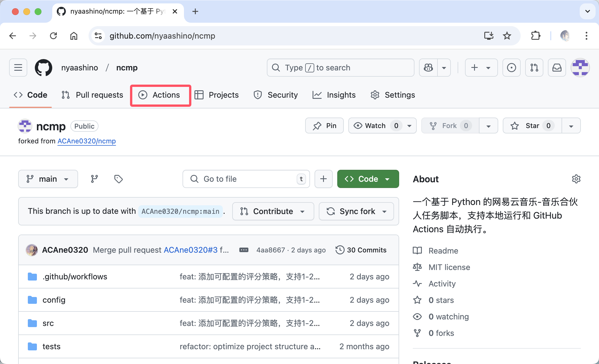The width and height of the screenshot is (599, 364).
Task: Open the create new plus dropdown
Action: click(481, 68)
